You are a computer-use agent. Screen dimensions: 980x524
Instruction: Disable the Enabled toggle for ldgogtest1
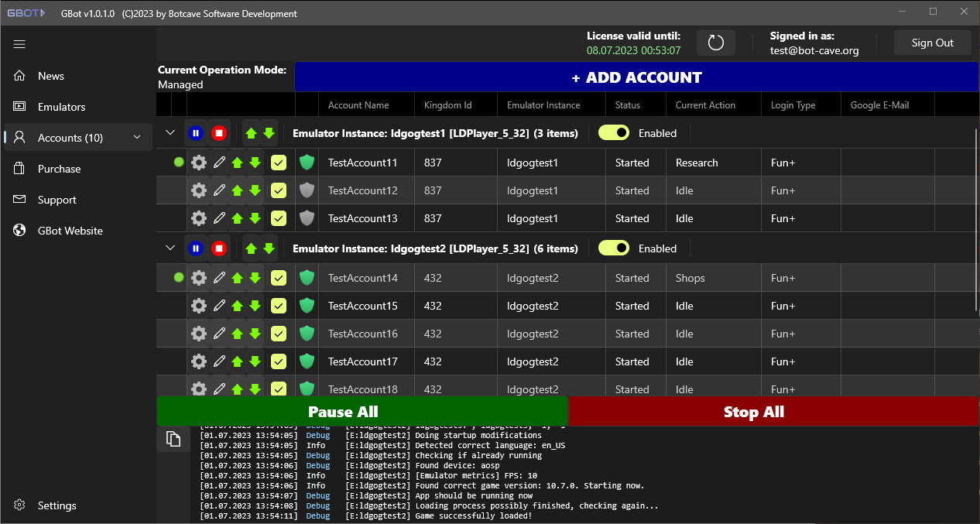613,132
